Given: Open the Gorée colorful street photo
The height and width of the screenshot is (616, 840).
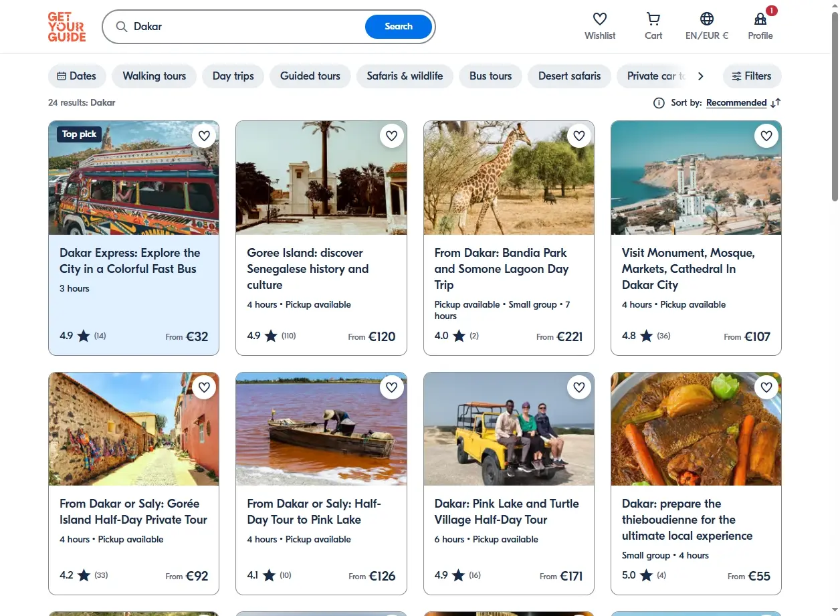Looking at the screenshot, I should 134,429.
